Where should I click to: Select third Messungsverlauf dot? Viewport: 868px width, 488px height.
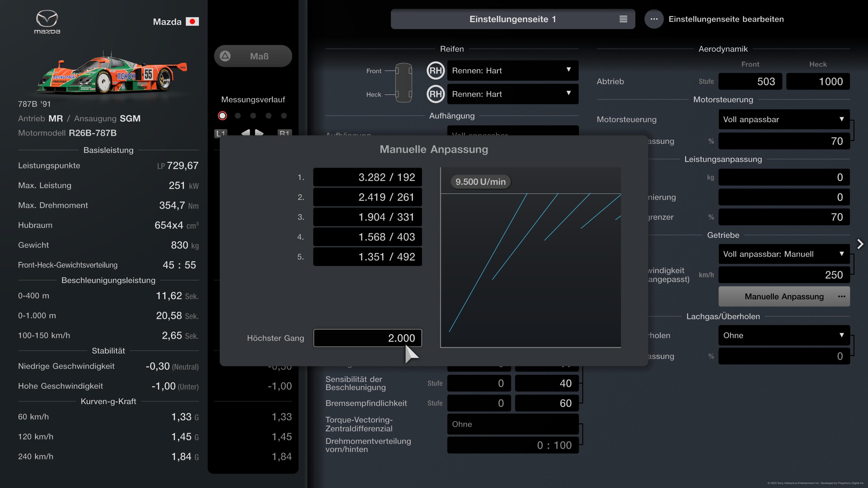pyautogui.click(x=253, y=116)
